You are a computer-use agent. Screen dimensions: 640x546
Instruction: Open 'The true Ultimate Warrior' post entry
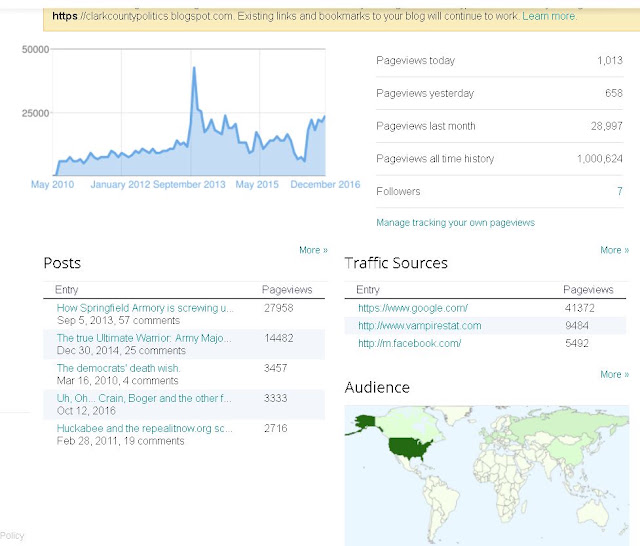tap(144, 338)
